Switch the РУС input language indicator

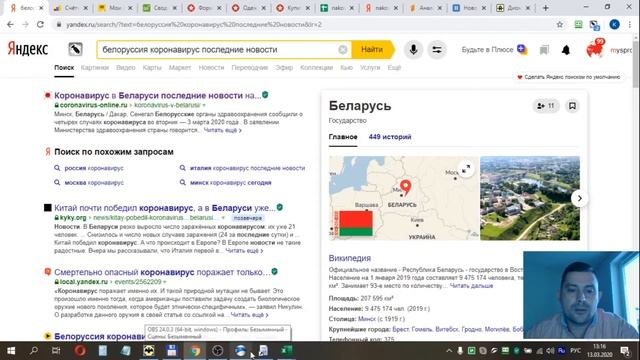pos(576,351)
